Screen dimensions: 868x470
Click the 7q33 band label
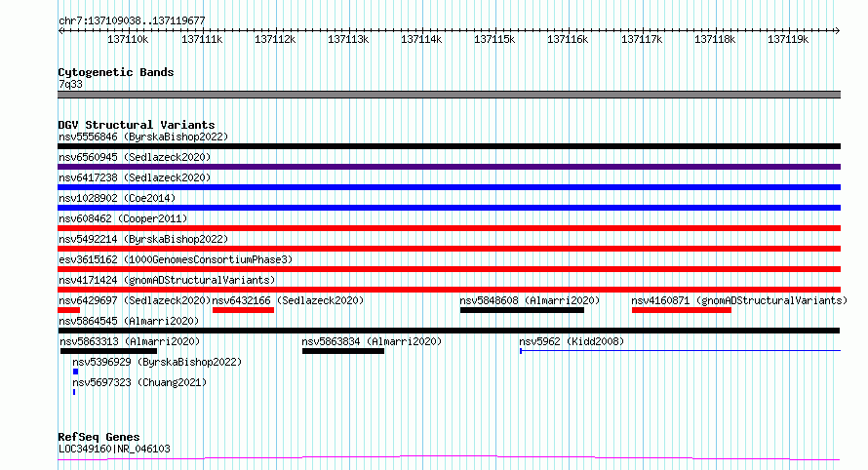point(70,84)
